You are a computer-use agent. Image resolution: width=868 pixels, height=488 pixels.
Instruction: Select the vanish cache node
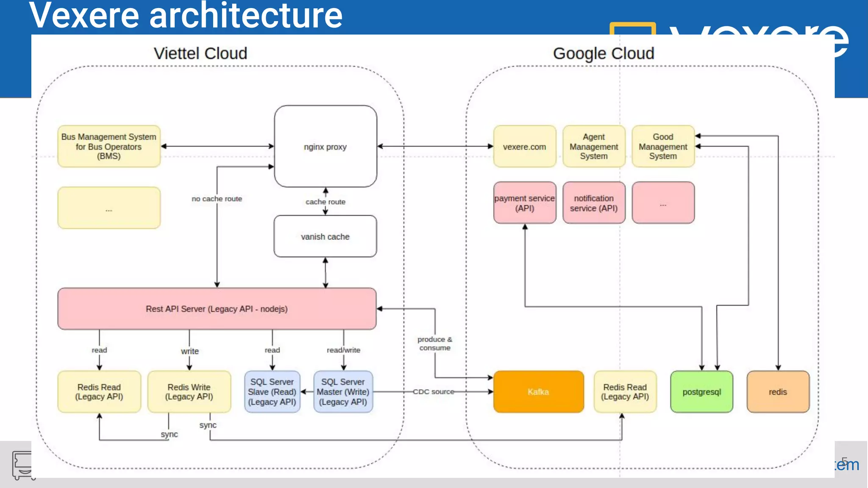(325, 236)
